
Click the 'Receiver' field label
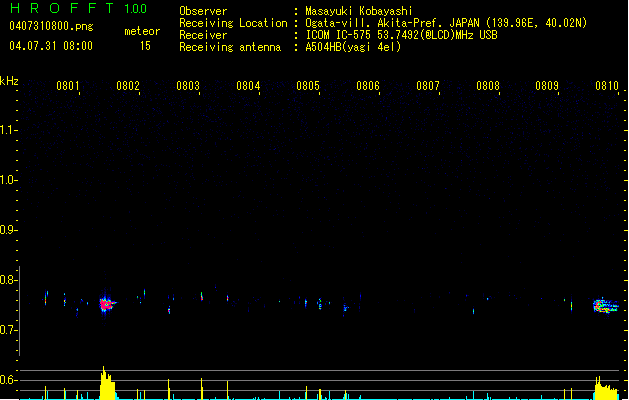[x=203, y=35]
